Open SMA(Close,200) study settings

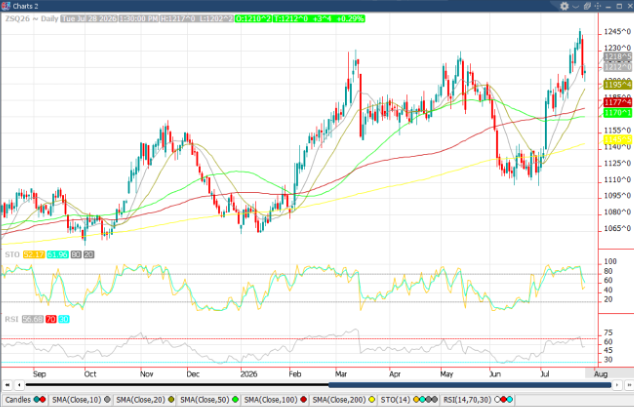tap(343, 400)
